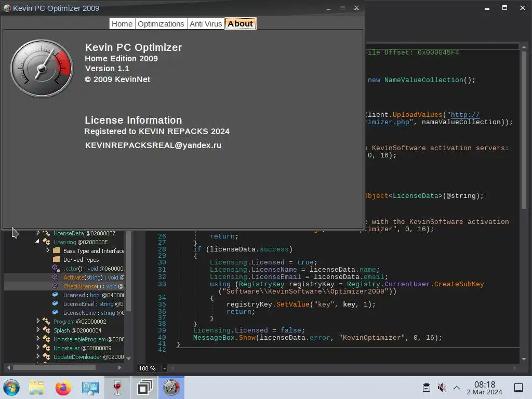The width and height of the screenshot is (532, 399).
Task: Click the CheckLicense method icon
Action: (x=55, y=286)
